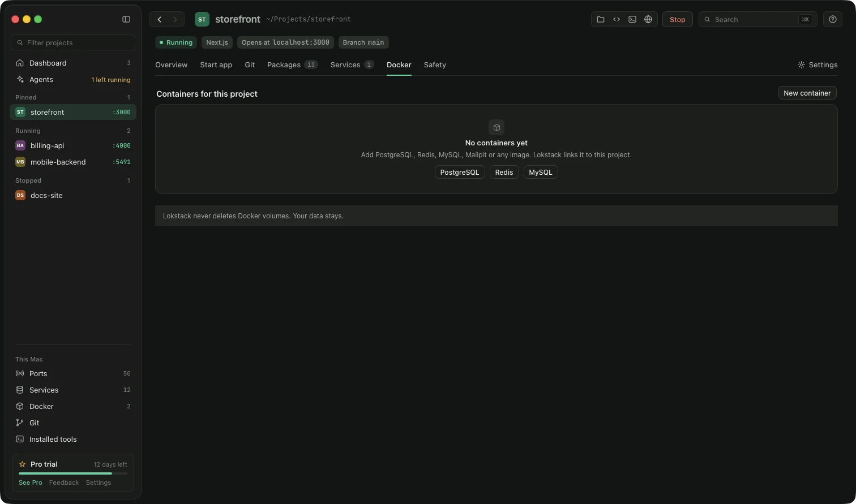Open project folder icon in toolbar

point(601,19)
